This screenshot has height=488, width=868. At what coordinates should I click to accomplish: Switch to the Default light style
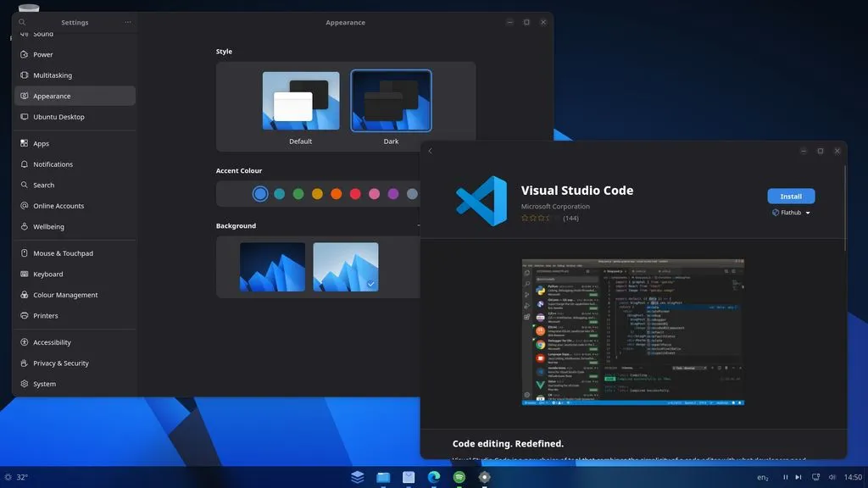[300, 100]
